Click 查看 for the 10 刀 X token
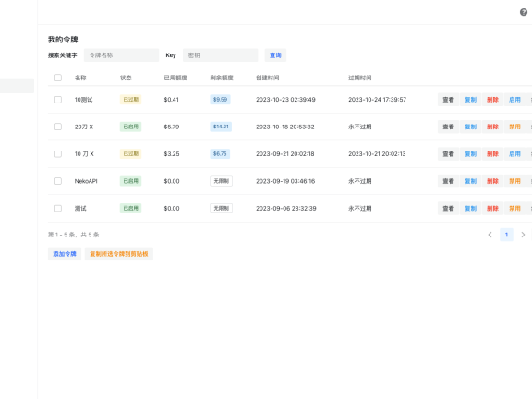This screenshot has height=399, width=532. coord(448,153)
